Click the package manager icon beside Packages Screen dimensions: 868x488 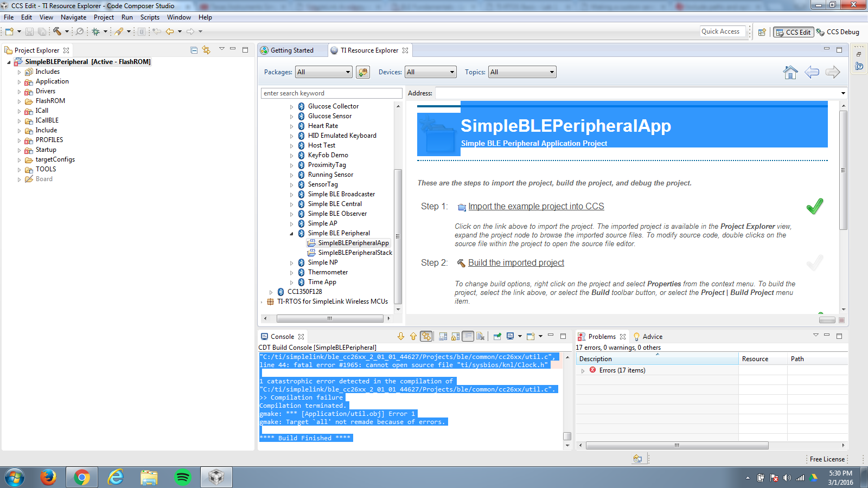pos(363,72)
